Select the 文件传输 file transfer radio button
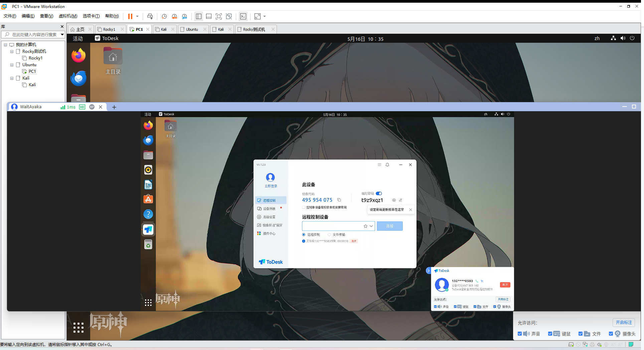Screen dimensions: 644x350 tap(329, 234)
